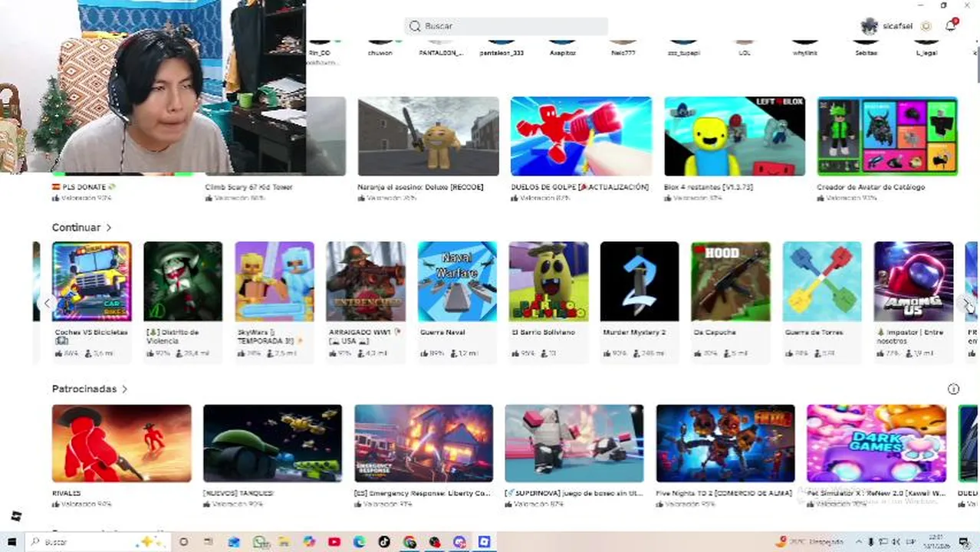
Task: Open DUELOS DE GOLPE game thumbnail
Action: [x=581, y=136]
